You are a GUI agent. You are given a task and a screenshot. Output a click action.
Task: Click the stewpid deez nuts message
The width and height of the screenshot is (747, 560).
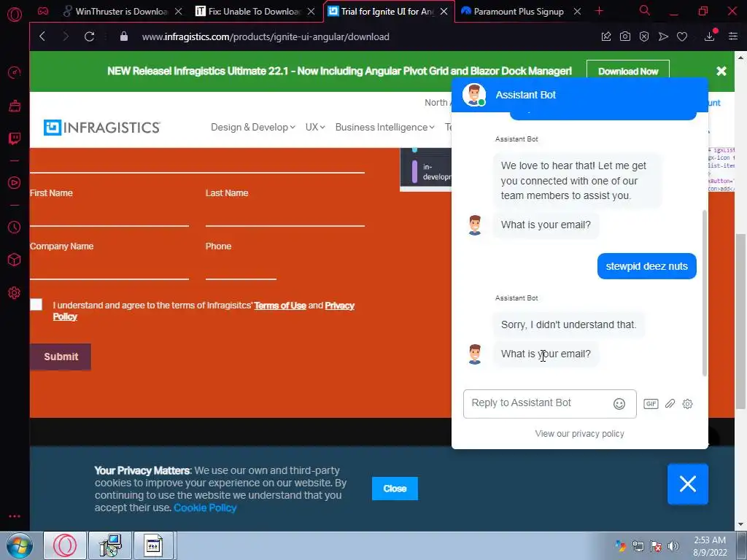[x=646, y=266]
